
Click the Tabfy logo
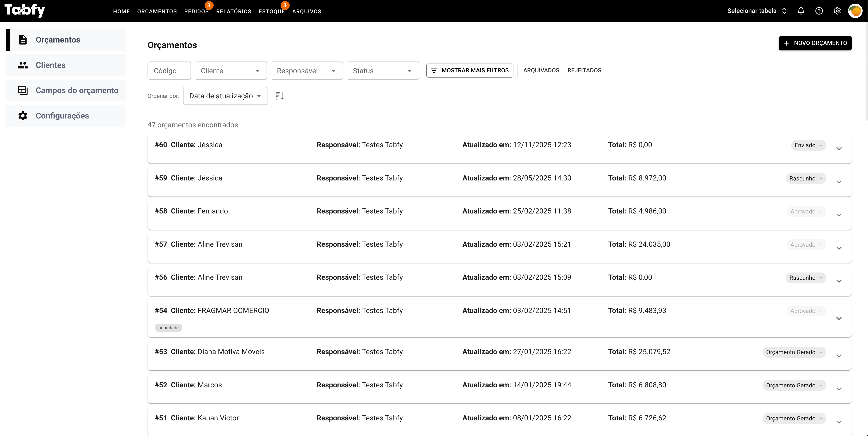coord(25,10)
